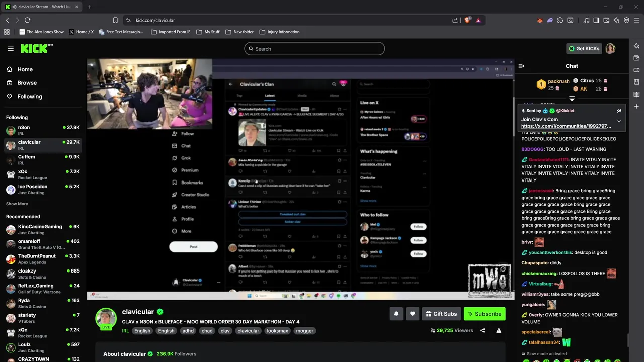
Task: Open the Kick sidebar hamburger menu
Action: click(11, 49)
